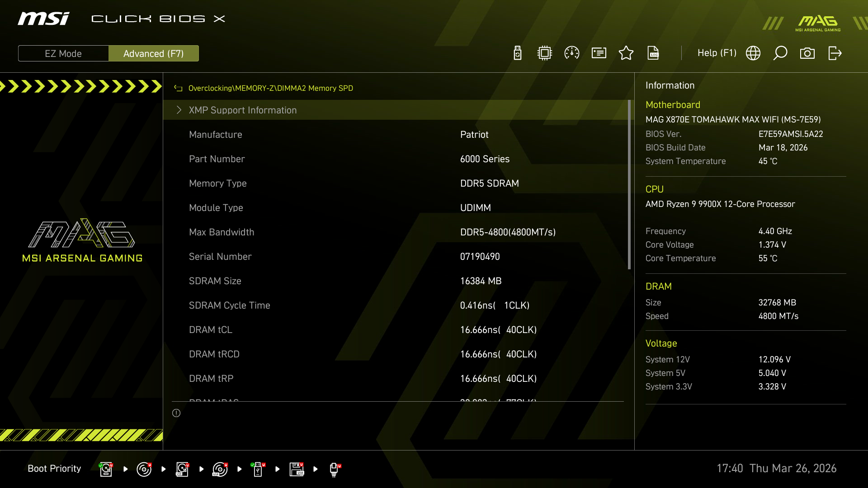Click the memory info card icon
Viewport: 868px width, 488px height.
(x=598, y=53)
